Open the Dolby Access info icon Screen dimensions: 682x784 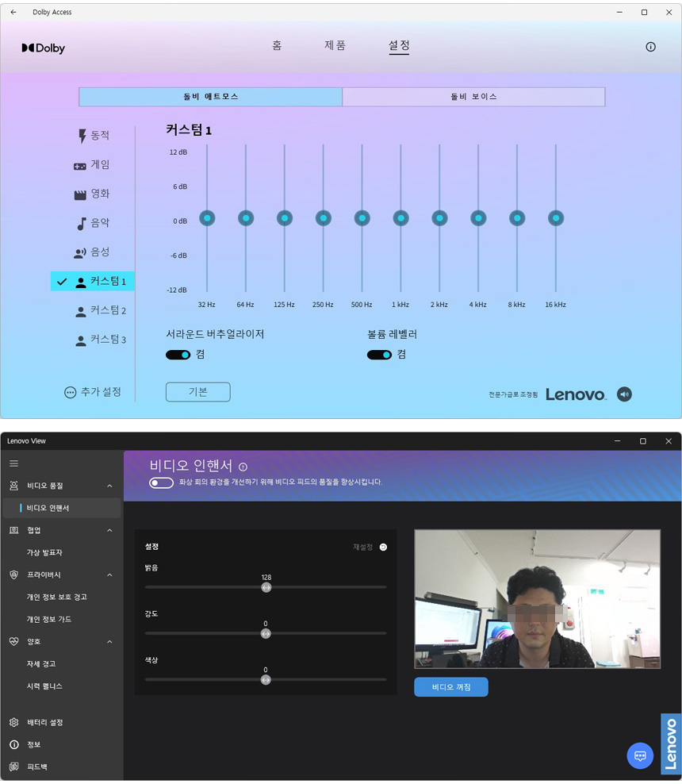(650, 47)
